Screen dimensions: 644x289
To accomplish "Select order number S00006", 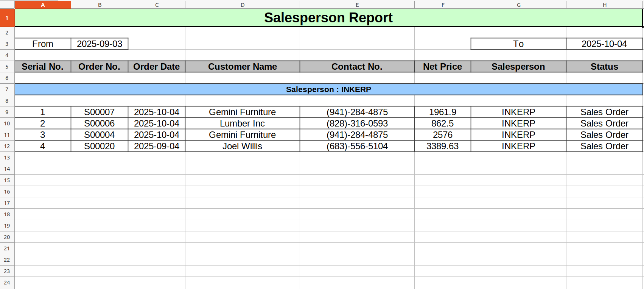I will click(100, 123).
